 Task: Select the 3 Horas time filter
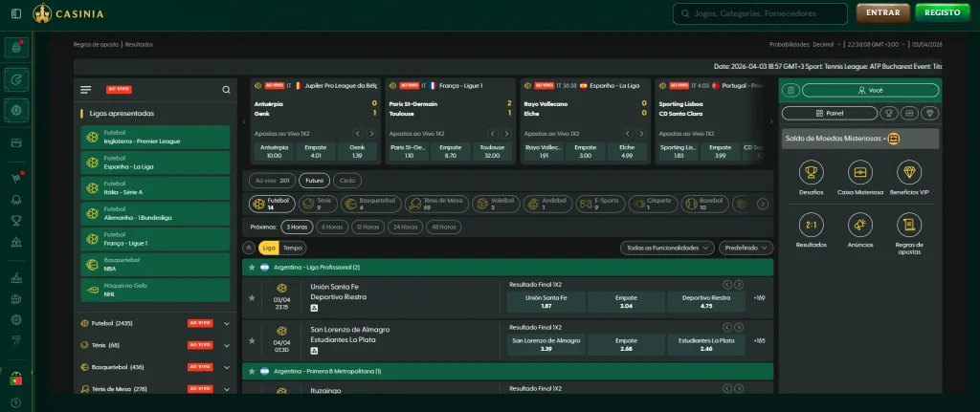(x=297, y=228)
